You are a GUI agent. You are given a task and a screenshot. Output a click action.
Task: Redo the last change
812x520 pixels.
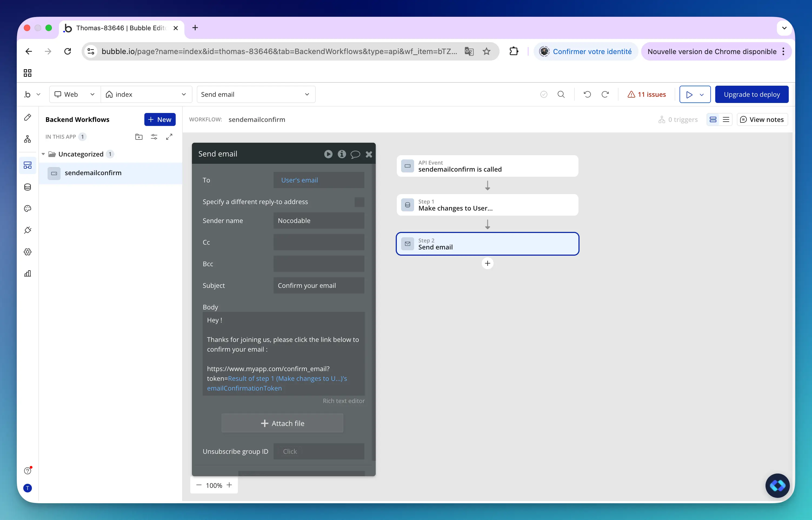click(x=605, y=95)
